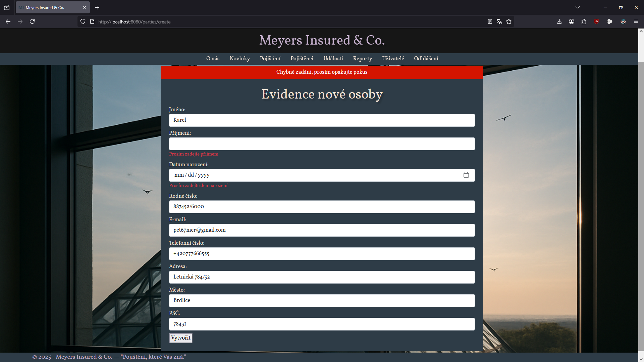Viewport: 644px width, 362px height.
Task: Click the uBlock Origin shield icon
Action: pyautogui.click(x=596, y=21)
